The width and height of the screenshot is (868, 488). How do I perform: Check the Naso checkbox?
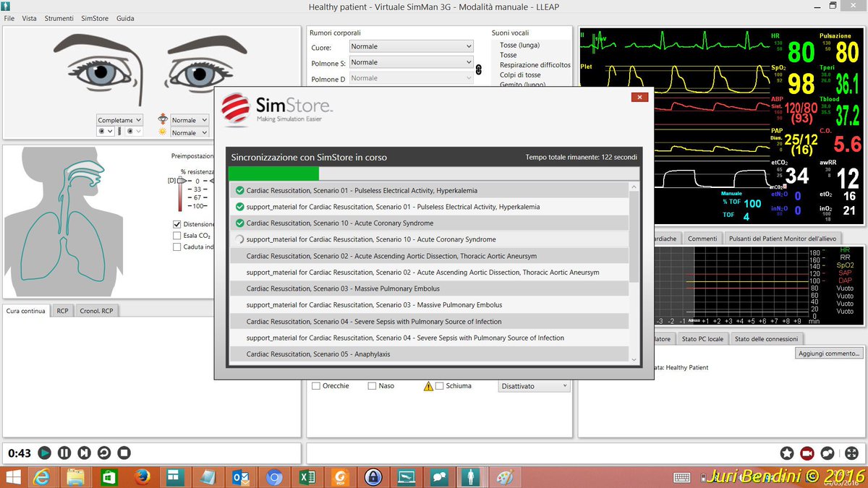tap(373, 386)
